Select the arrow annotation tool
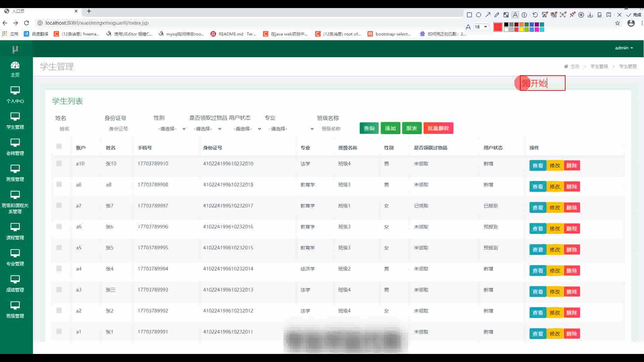The height and width of the screenshot is (362, 644). point(488,15)
